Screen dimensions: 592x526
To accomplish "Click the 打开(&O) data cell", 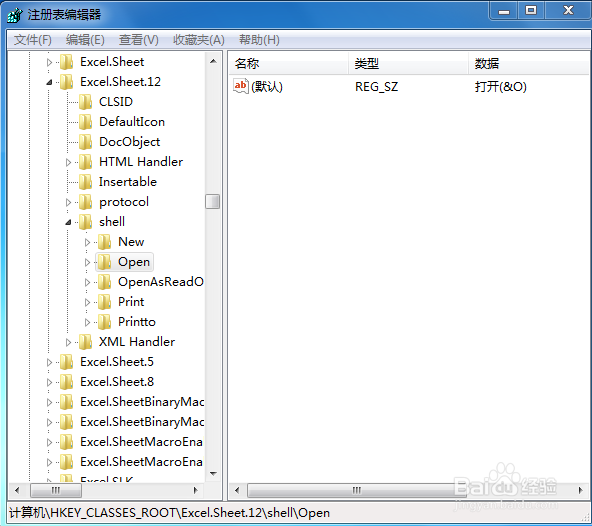I will 501,87.
